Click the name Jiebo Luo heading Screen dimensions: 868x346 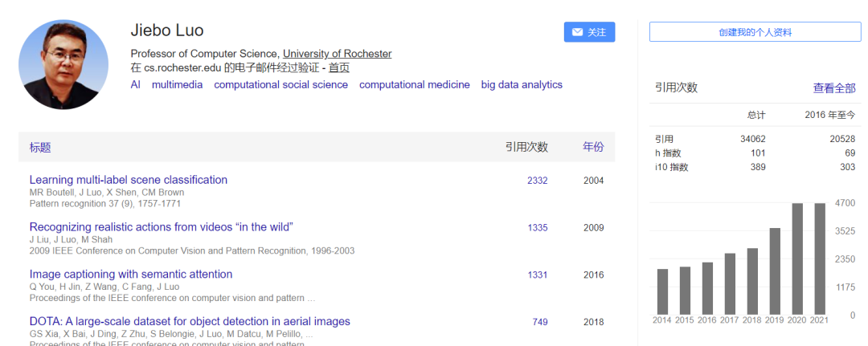167,31
